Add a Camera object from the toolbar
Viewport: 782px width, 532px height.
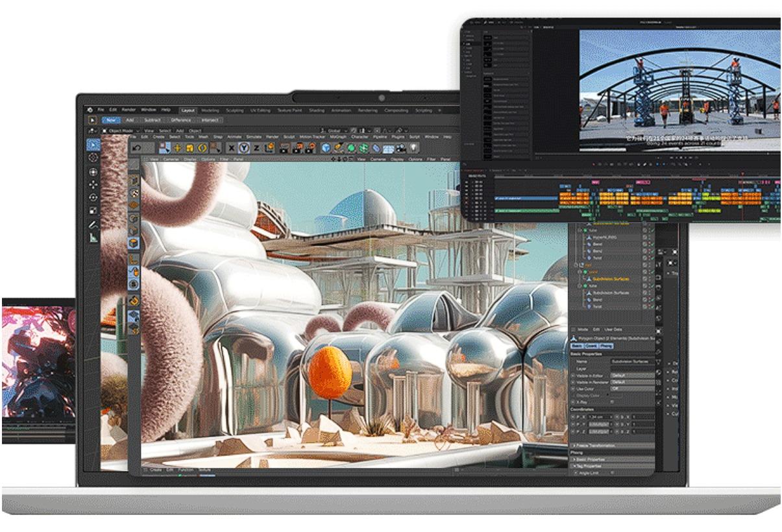(400, 148)
